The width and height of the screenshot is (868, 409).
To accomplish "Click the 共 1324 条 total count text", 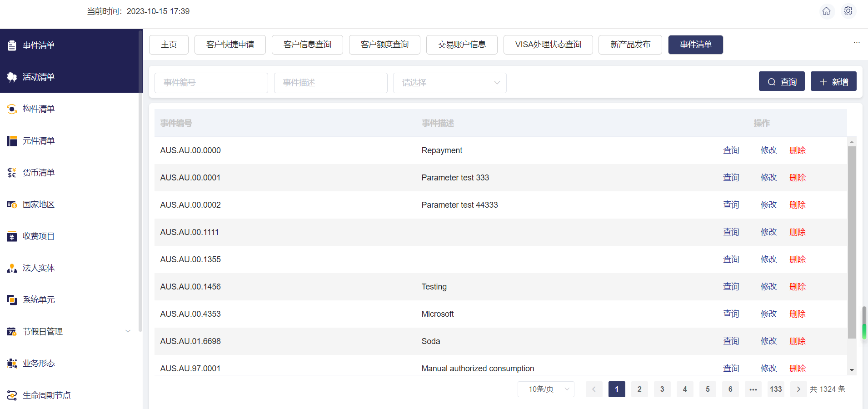I will 828,389.
